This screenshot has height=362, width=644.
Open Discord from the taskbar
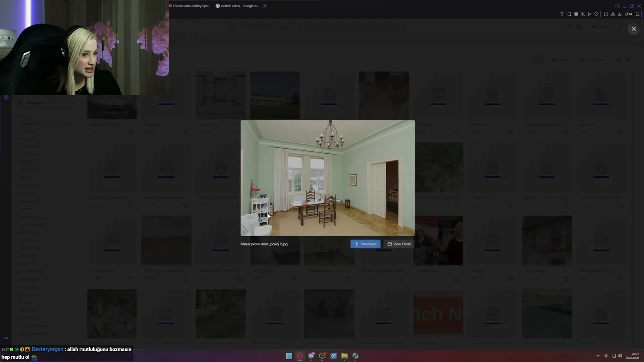[311, 356]
